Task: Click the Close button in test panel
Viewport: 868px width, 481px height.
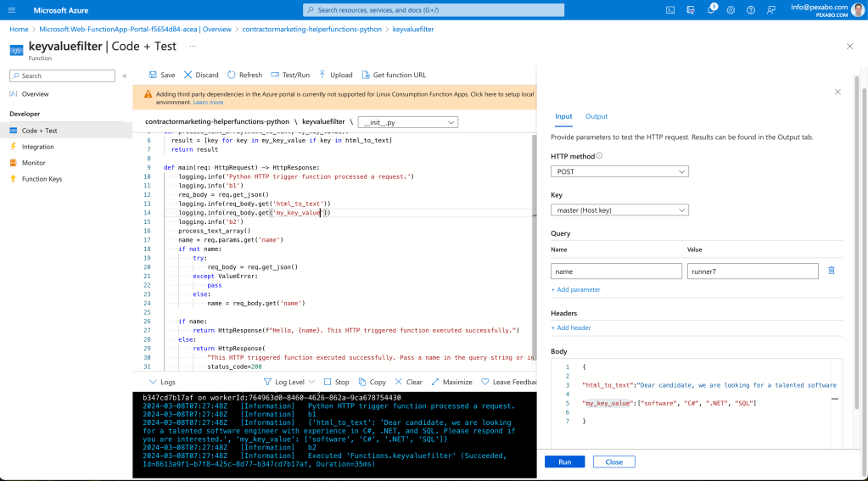Action: (614, 461)
